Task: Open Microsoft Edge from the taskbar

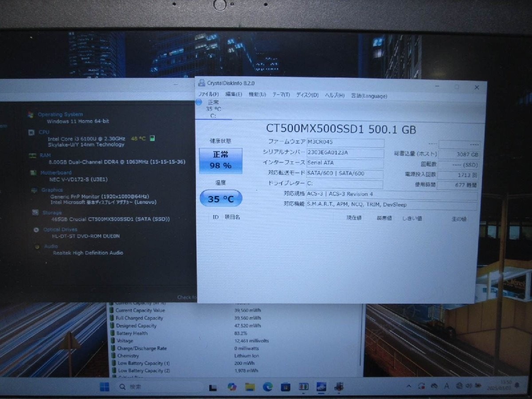Action: pyautogui.click(x=267, y=387)
